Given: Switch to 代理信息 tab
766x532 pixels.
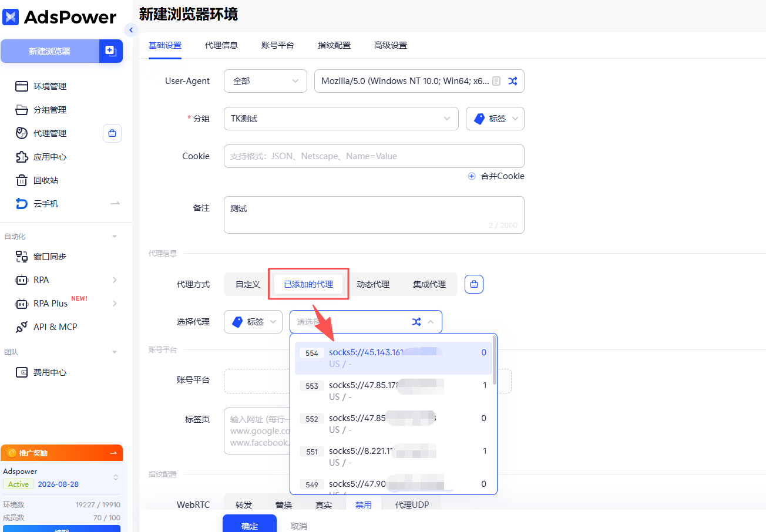Looking at the screenshot, I should (x=221, y=45).
